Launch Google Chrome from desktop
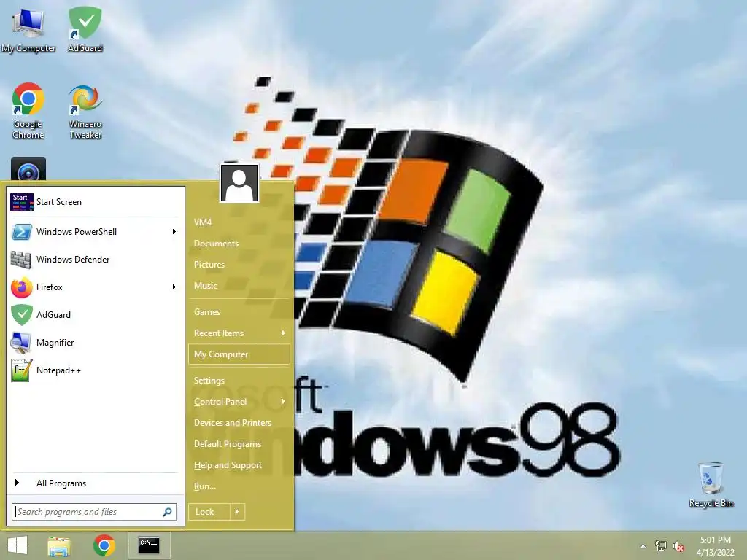 point(28,111)
